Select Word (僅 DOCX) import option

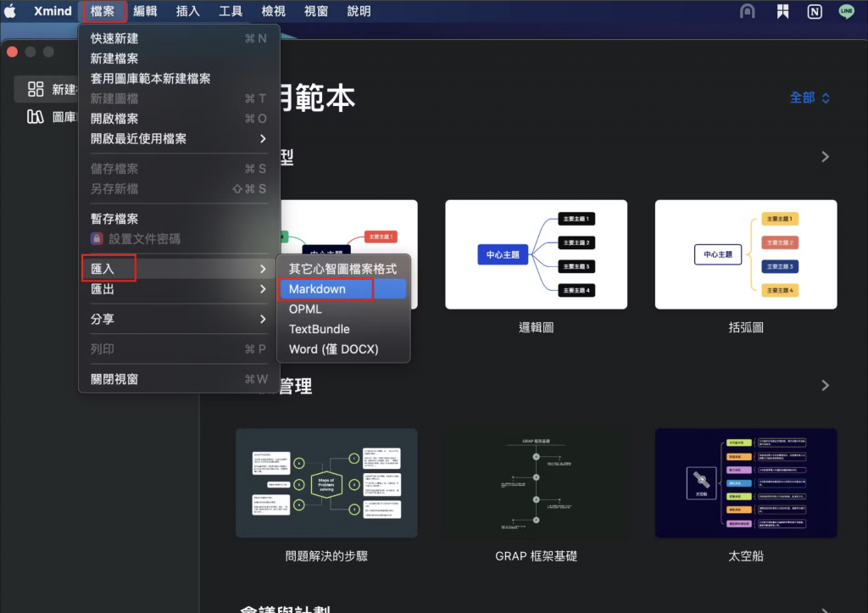(343, 349)
